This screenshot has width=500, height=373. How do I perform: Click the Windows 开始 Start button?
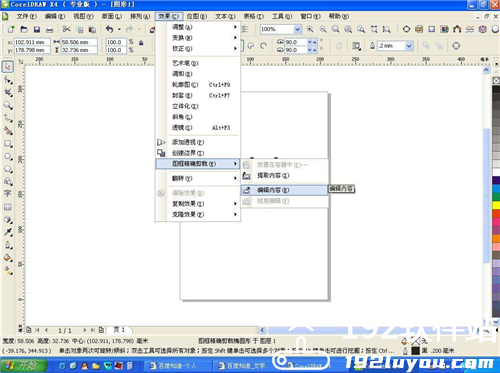click(x=23, y=366)
